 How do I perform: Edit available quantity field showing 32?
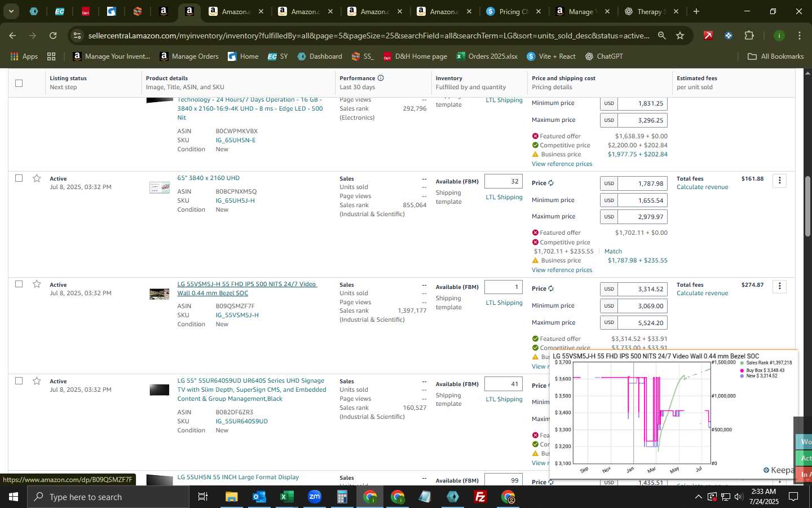point(503,181)
